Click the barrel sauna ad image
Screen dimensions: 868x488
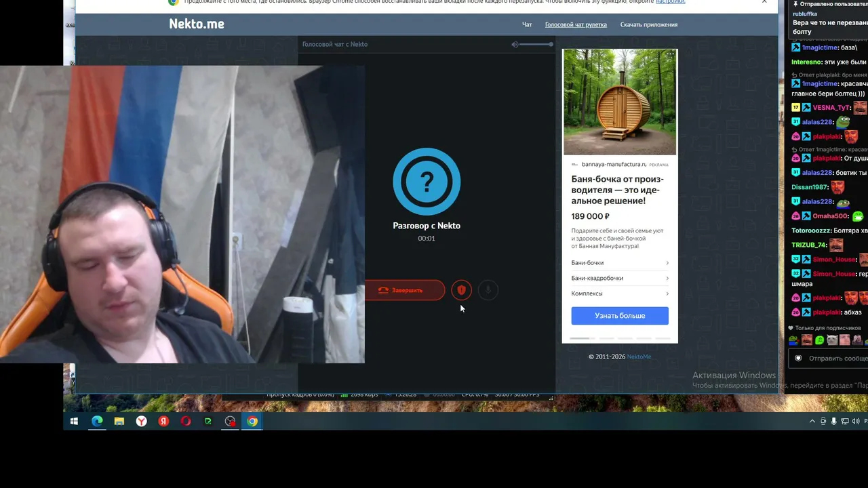(x=620, y=102)
